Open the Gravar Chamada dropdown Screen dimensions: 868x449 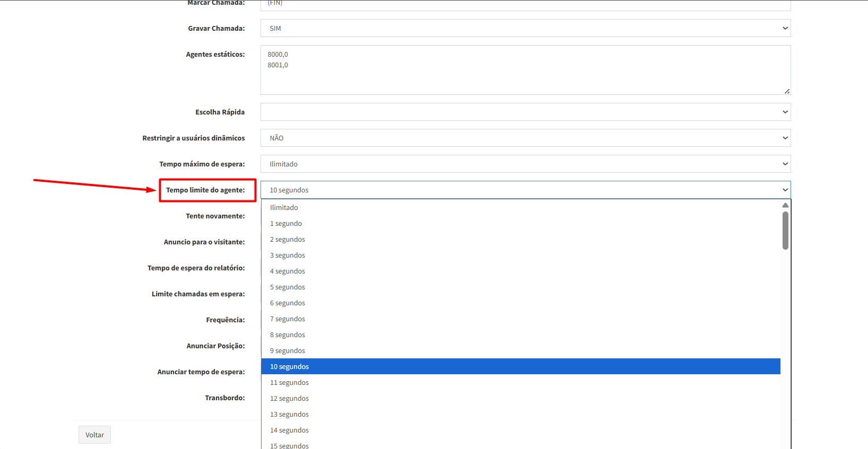(525, 28)
